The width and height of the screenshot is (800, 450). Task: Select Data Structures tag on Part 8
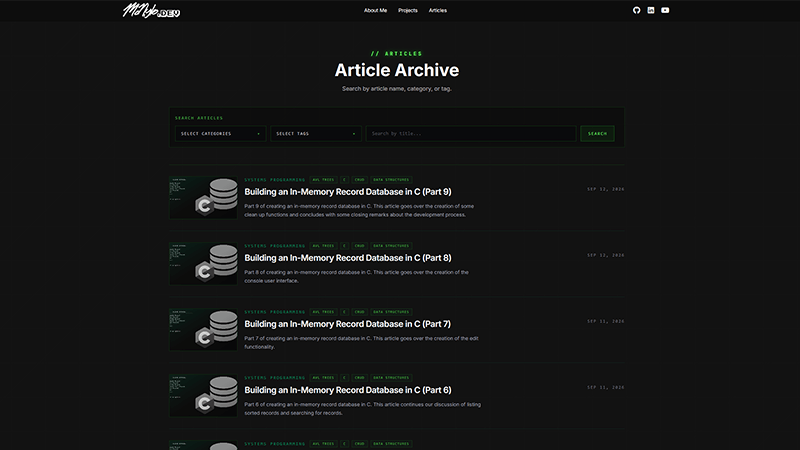[391, 246]
